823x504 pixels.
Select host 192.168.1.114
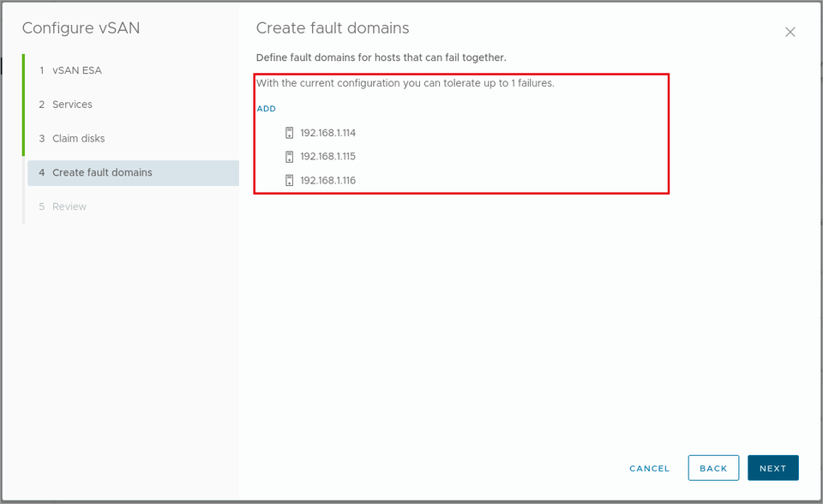328,133
